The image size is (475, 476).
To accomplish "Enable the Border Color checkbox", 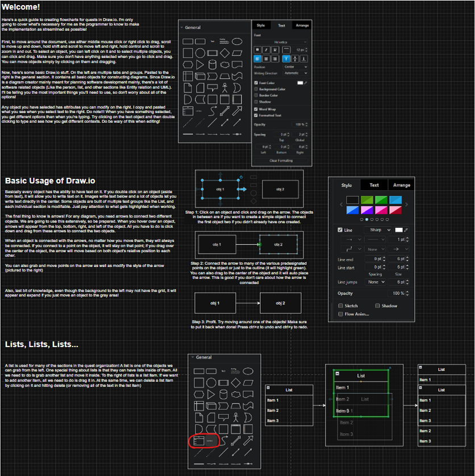I will [x=256, y=95].
